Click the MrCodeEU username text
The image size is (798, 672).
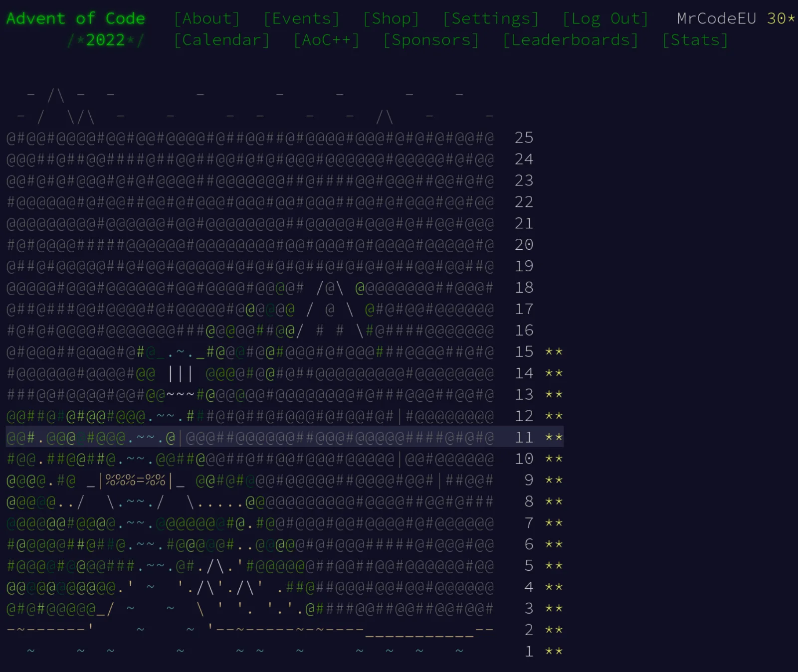717,18
